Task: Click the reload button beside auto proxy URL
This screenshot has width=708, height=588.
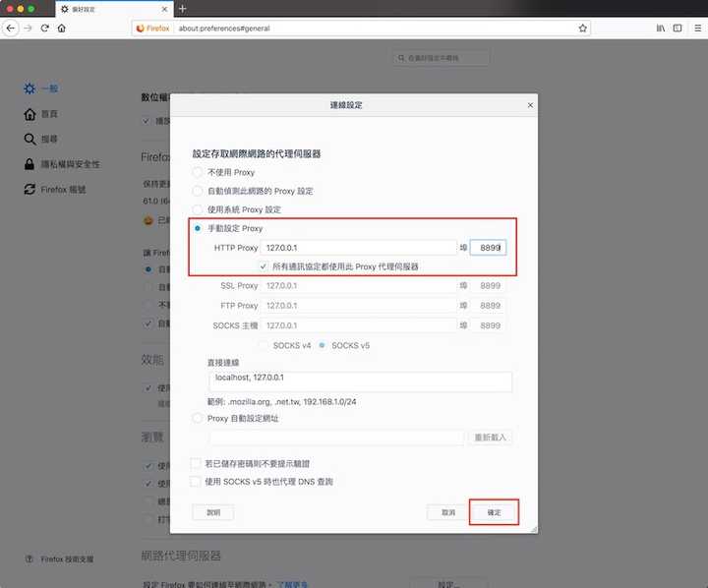Action: [x=490, y=438]
